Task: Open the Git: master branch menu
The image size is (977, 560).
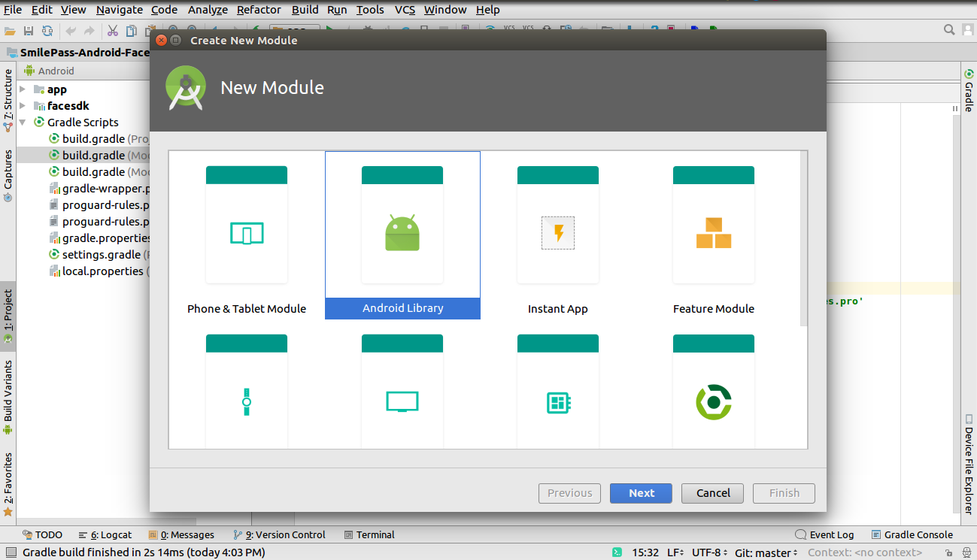Action: pyautogui.click(x=766, y=552)
